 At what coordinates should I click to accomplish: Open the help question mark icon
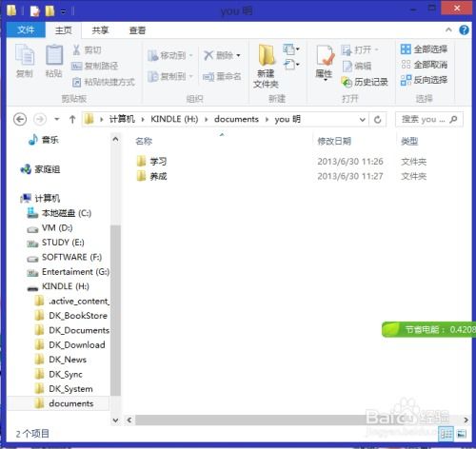click(464, 30)
